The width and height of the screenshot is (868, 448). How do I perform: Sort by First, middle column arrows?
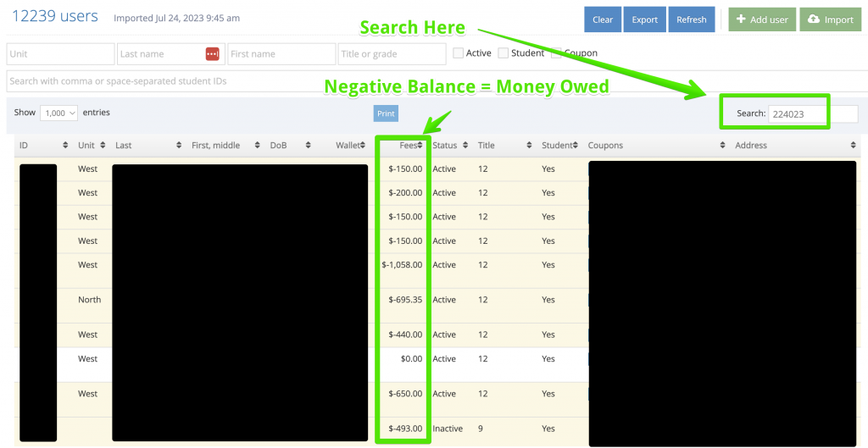pyautogui.click(x=258, y=146)
